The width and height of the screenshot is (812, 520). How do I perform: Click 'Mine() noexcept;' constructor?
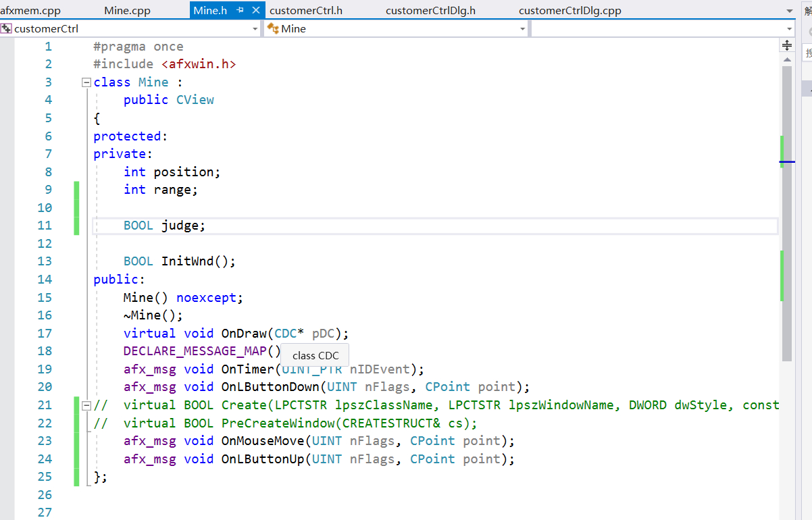point(183,297)
